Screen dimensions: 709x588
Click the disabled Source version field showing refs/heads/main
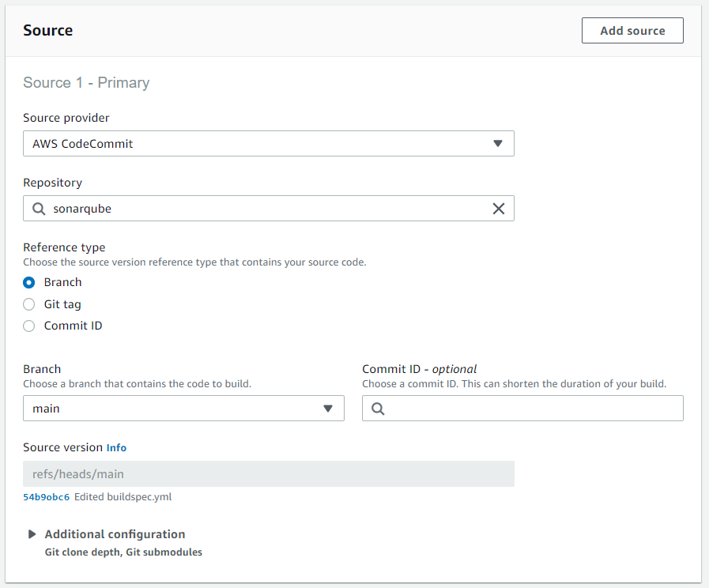(269, 473)
